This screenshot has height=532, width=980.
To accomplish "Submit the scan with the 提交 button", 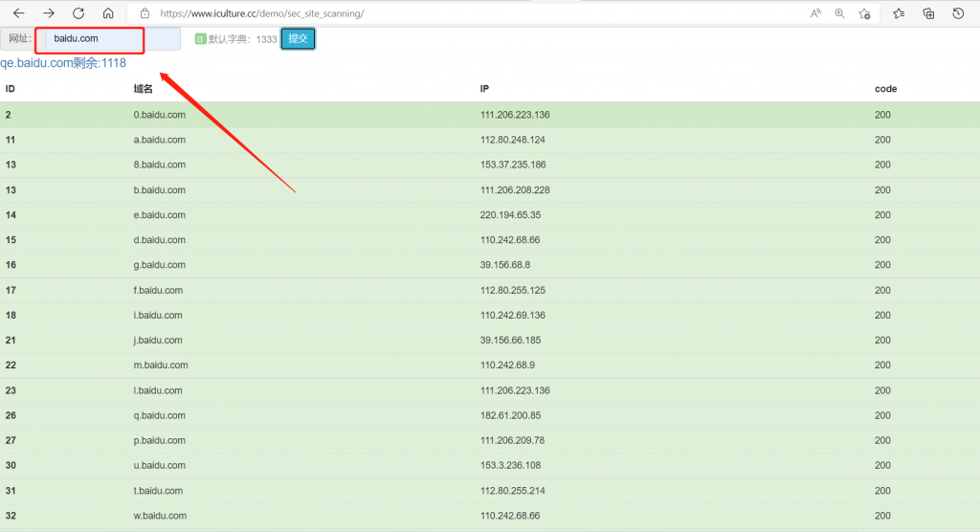I will (x=299, y=39).
